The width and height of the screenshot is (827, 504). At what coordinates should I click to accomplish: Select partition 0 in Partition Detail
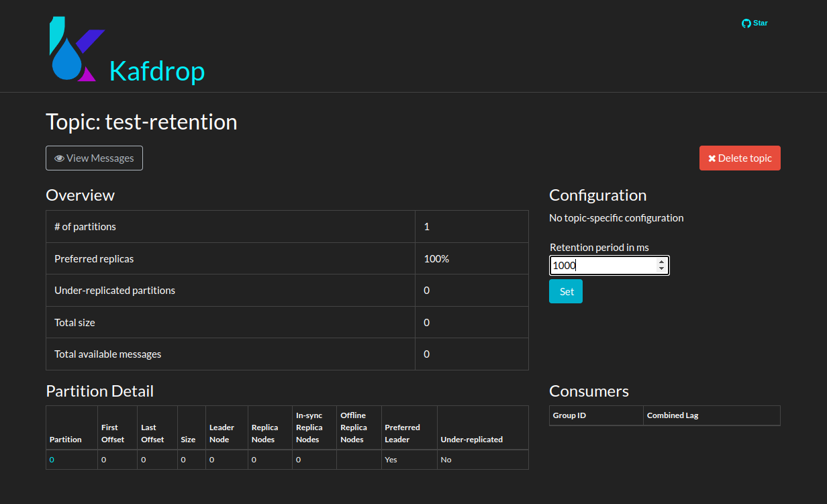pos(52,459)
